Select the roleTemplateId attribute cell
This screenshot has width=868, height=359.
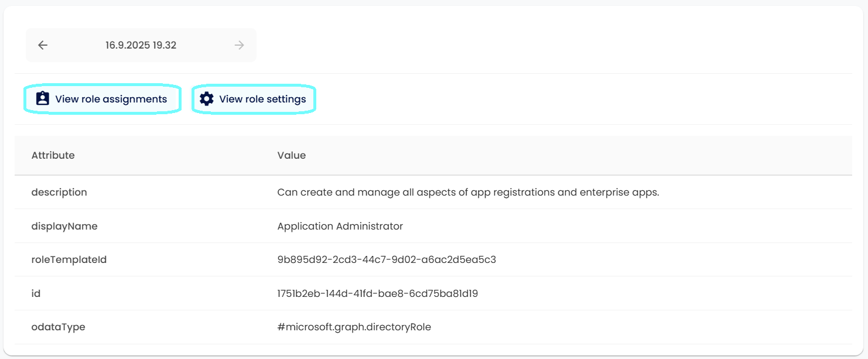pos(69,259)
